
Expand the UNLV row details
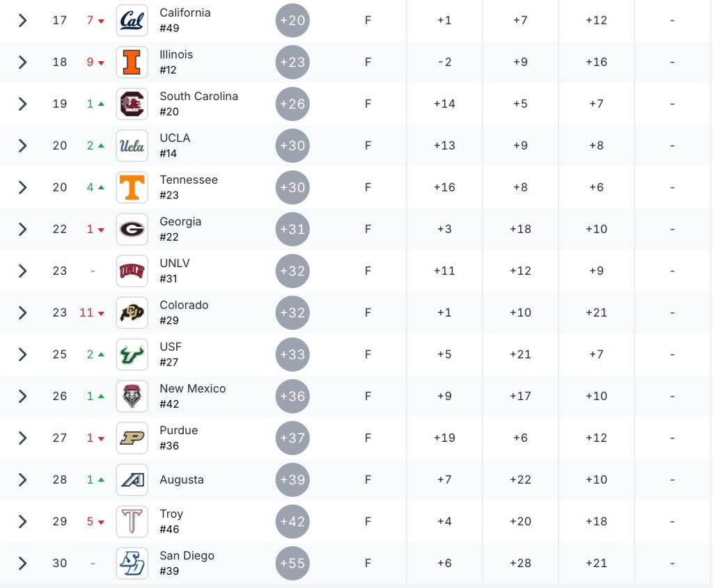22,271
